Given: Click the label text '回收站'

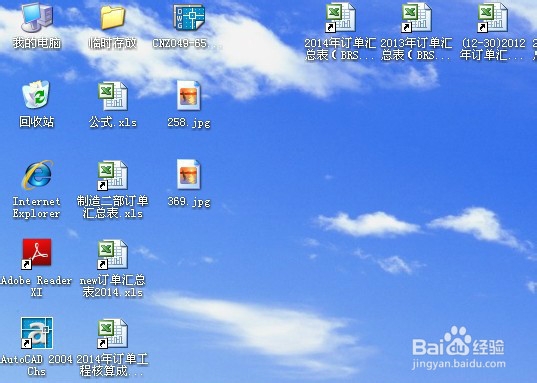Looking at the screenshot, I should click(x=37, y=122).
